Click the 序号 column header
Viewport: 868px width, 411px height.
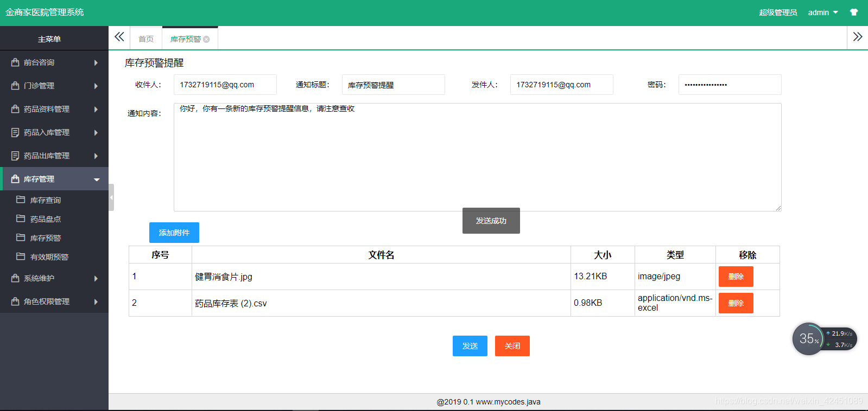[x=160, y=255]
